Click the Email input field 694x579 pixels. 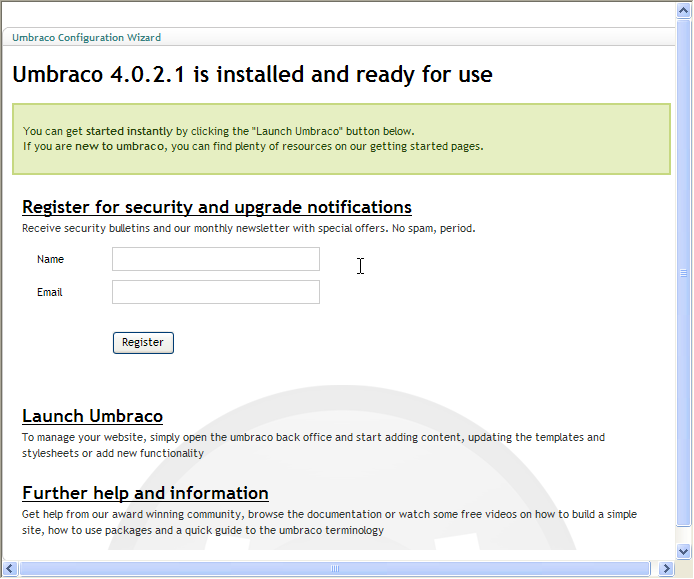216,292
